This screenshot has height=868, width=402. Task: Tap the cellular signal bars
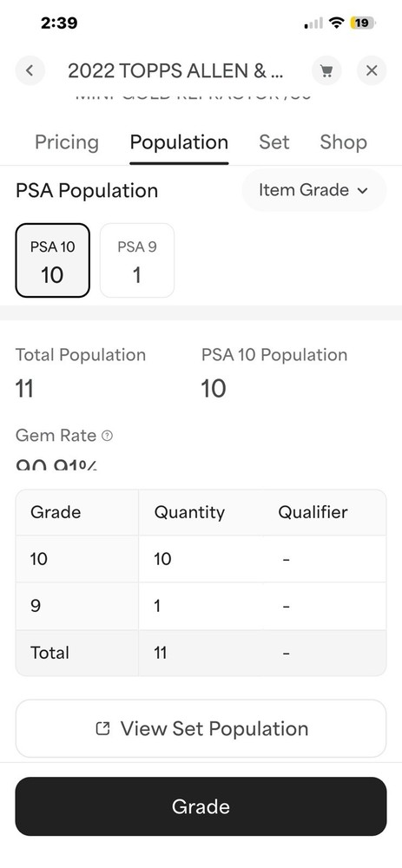313,23
